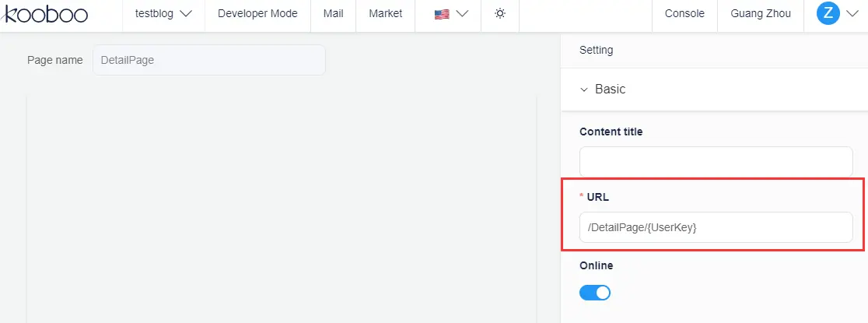Image resolution: width=868 pixels, height=323 pixels.
Task: Click the Setting panel header
Action: [x=597, y=50]
